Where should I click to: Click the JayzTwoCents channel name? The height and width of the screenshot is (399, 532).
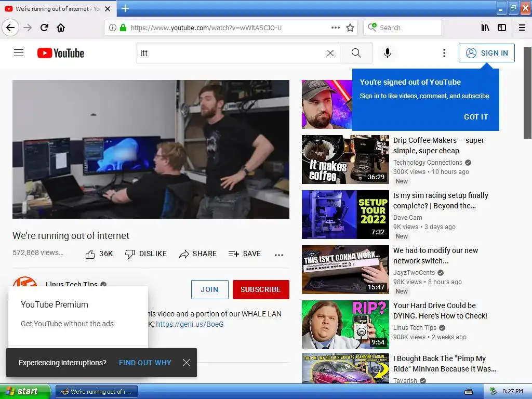414,272
